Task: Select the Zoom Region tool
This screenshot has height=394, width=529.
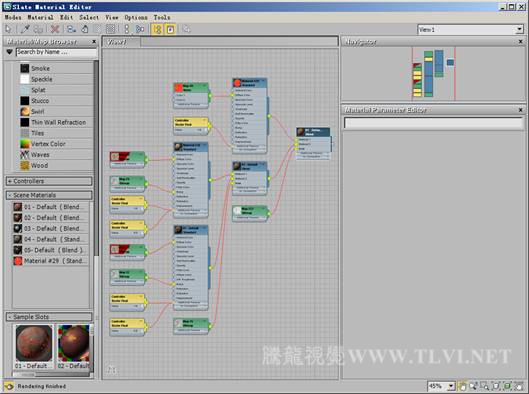Action: pyautogui.click(x=485, y=386)
